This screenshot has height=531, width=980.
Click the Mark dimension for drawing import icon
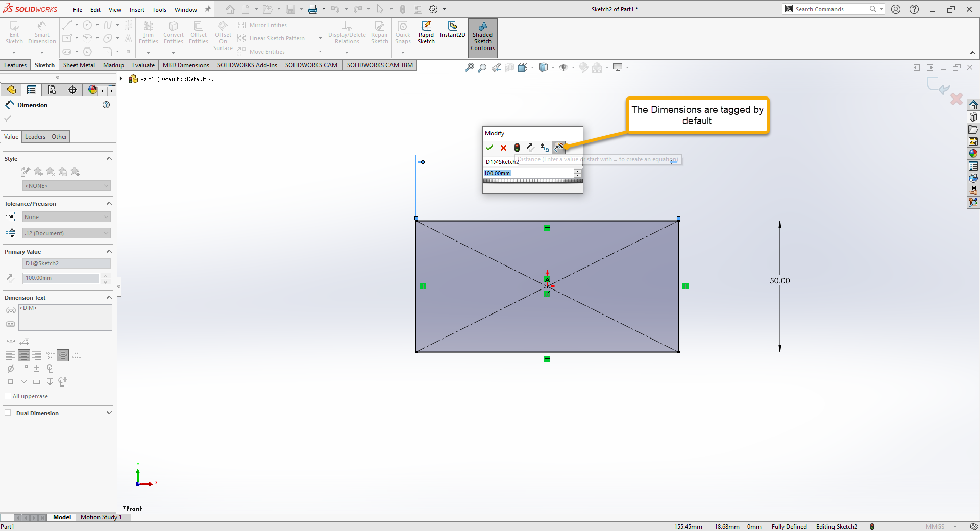coord(558,148)
